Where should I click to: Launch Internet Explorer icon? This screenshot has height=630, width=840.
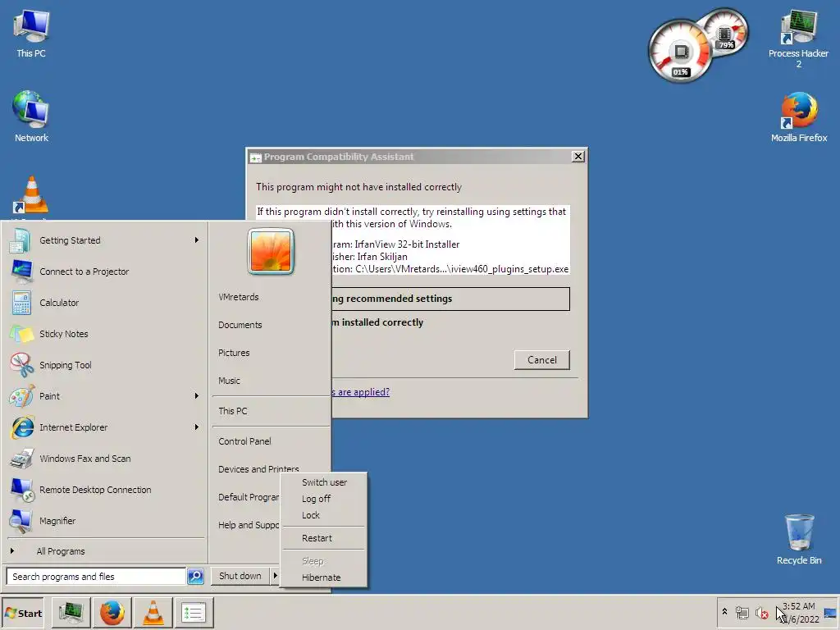pos(22,427)
